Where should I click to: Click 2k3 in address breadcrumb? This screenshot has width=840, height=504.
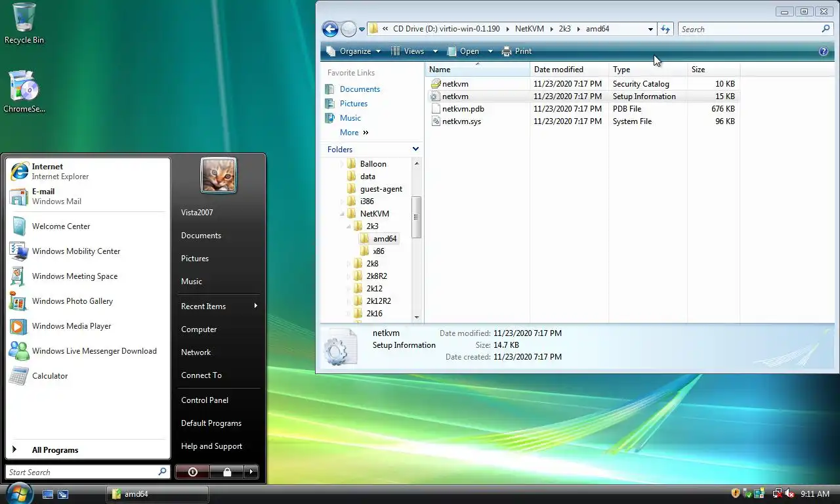pyautogui.click(x=564, y=30)
